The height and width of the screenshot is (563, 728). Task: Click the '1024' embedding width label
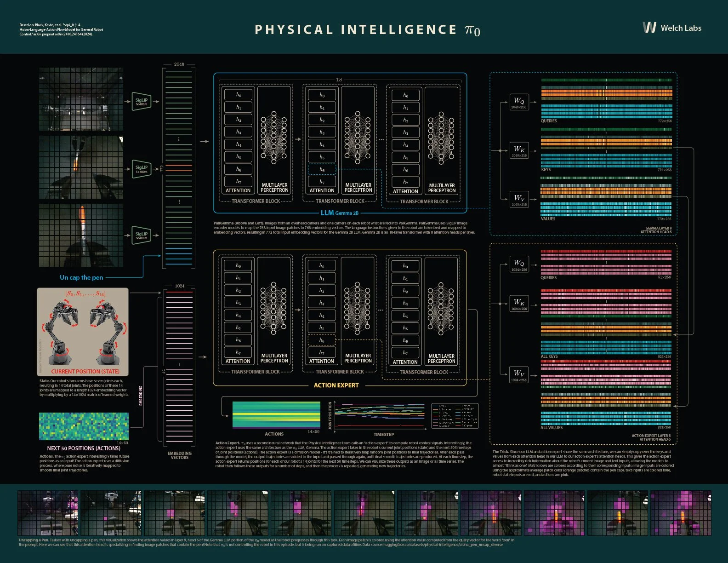coord(180,286)
